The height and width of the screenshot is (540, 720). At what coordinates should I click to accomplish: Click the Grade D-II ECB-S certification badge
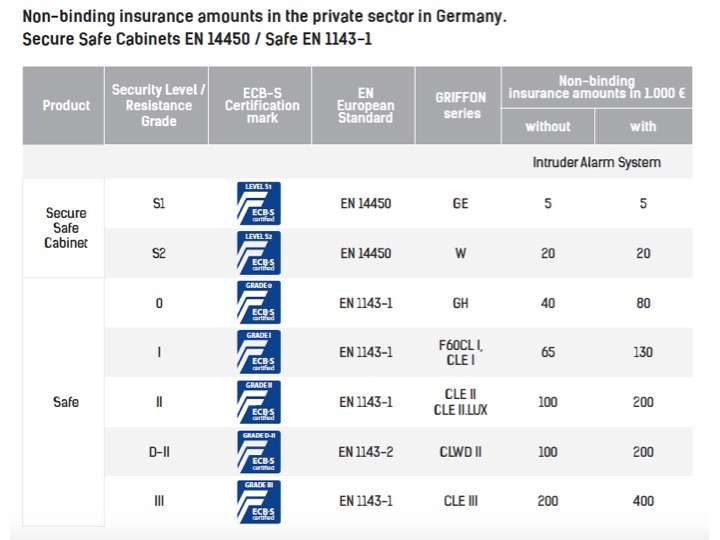click(259, 452)
